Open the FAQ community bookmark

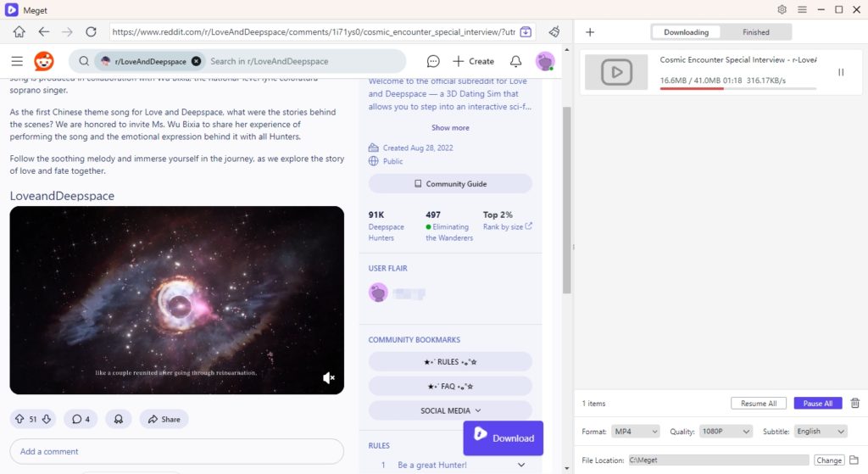(x=450, y=386)
